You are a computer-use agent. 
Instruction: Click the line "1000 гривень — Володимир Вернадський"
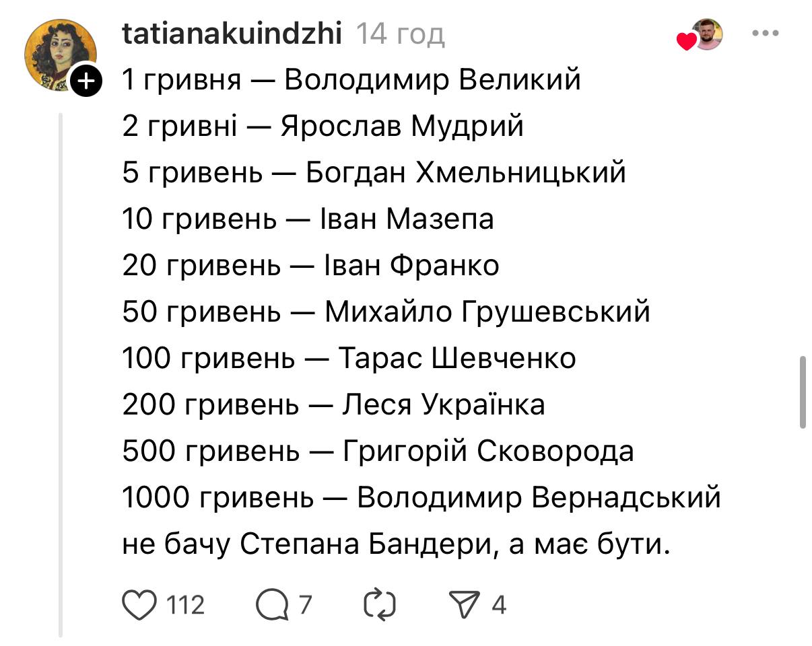pyautogui.click(x=421, y=498)
